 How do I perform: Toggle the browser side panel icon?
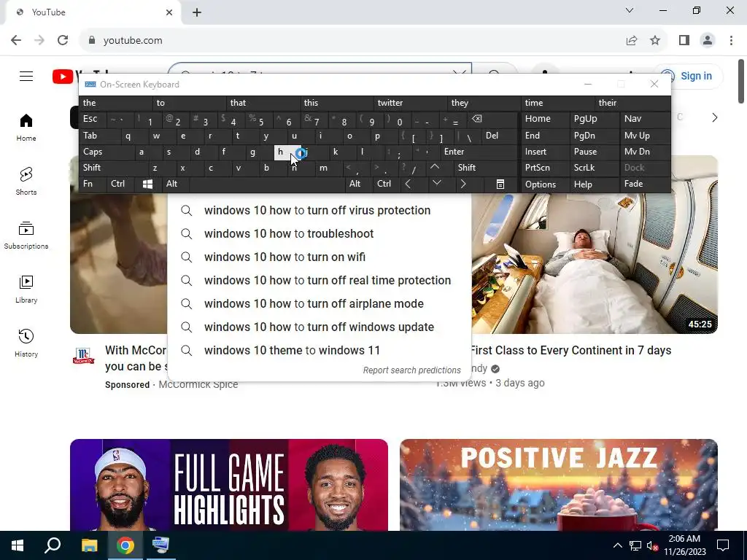(x=684, y=41)
